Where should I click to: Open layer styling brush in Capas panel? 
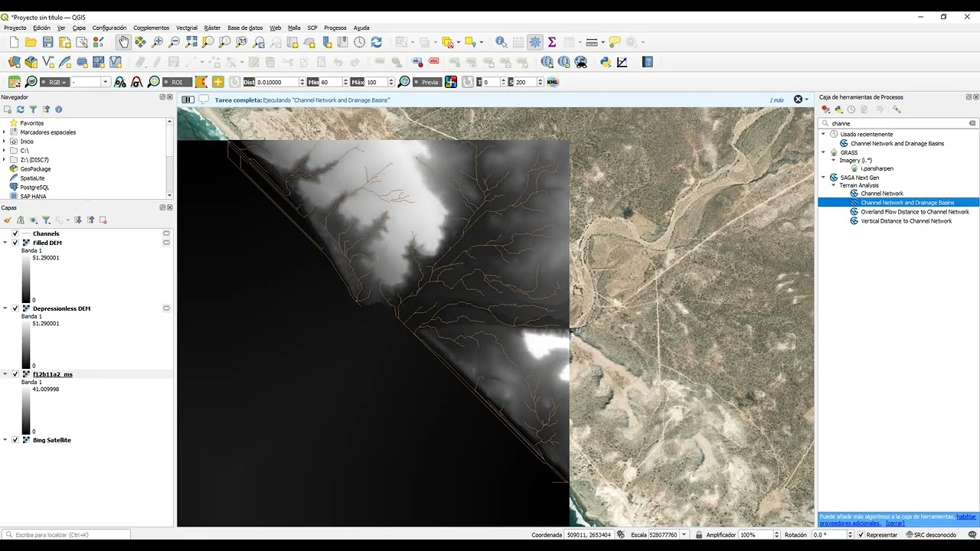[8, 220]
